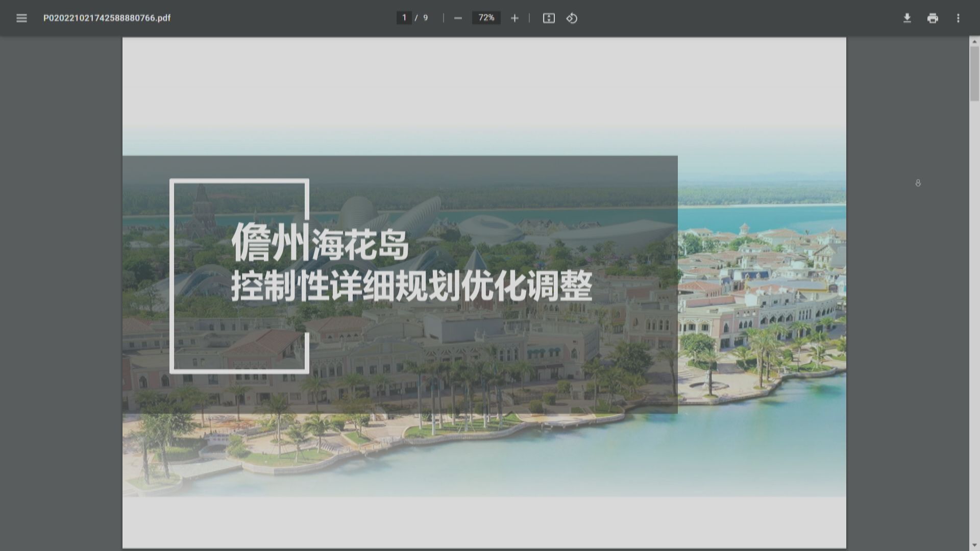Click the filename P020221021742588880766.pdf

tap(108, 18)
